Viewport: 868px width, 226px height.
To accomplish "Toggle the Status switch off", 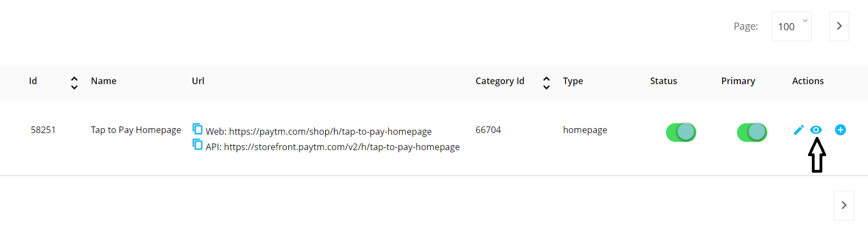I will [x=681, y=132].
